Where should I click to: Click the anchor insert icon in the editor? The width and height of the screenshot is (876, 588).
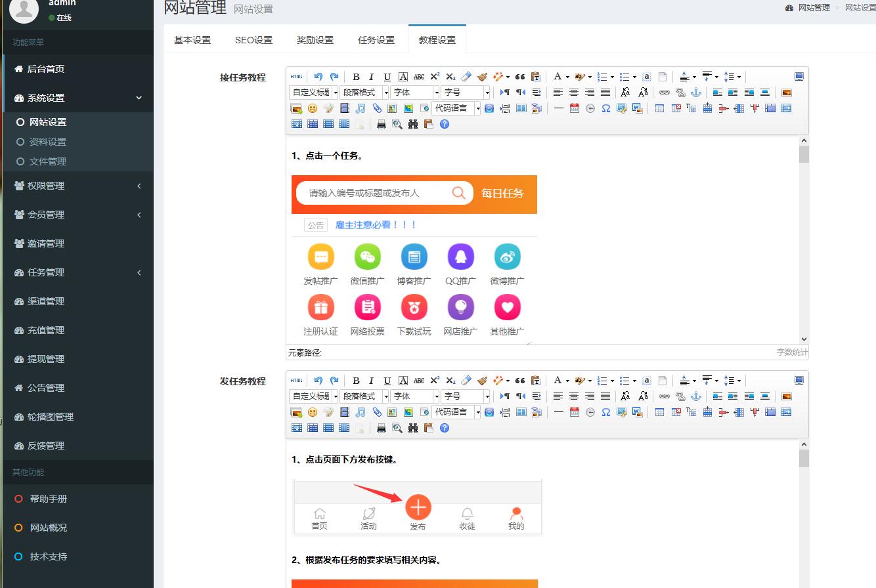[696, 93]
